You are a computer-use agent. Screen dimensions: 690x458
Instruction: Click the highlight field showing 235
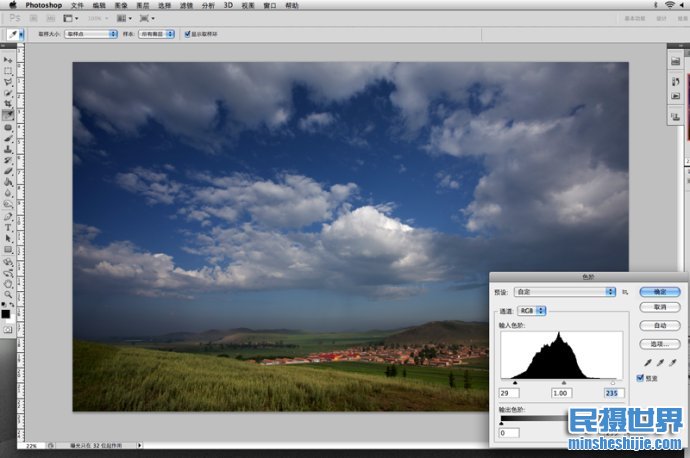click(x=614, y=393)
